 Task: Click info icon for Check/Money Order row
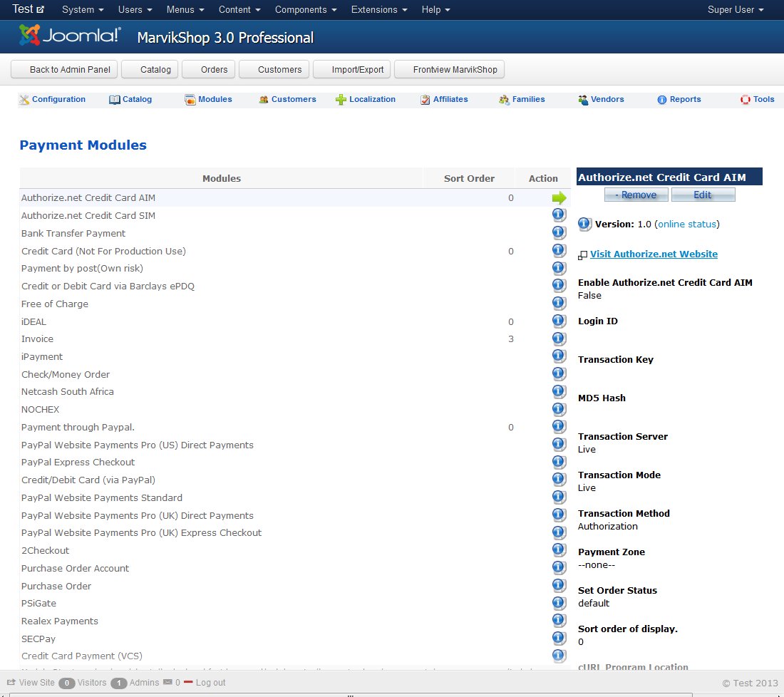pyautogui.click(x=559, y=373)
